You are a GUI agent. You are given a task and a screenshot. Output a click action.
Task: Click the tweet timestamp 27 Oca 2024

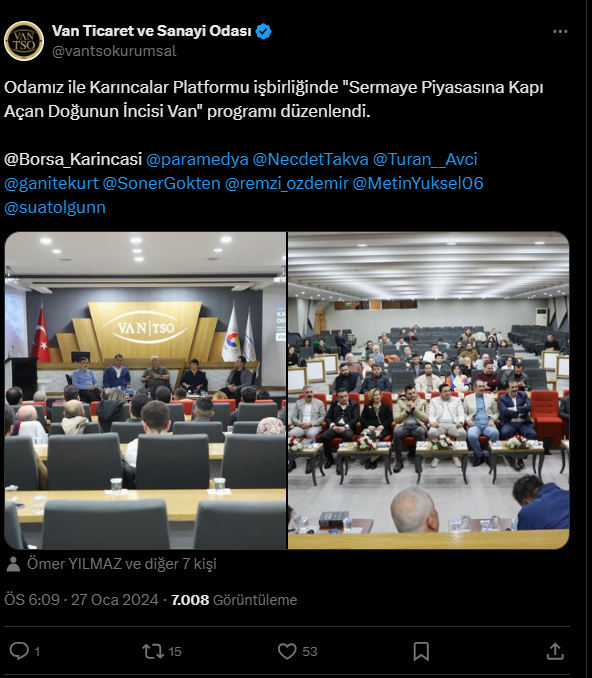point(115,600)
